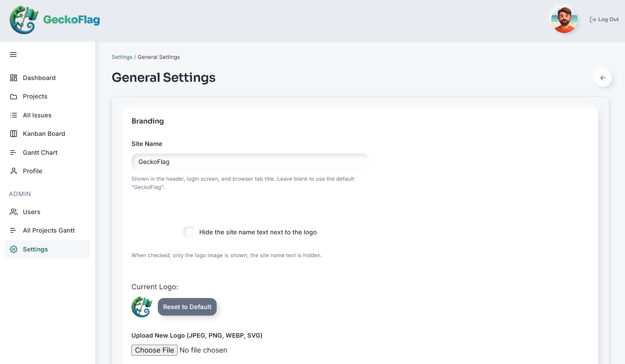Open the Profile page label
Screen dimensions: 625x364
pos(33,171)
